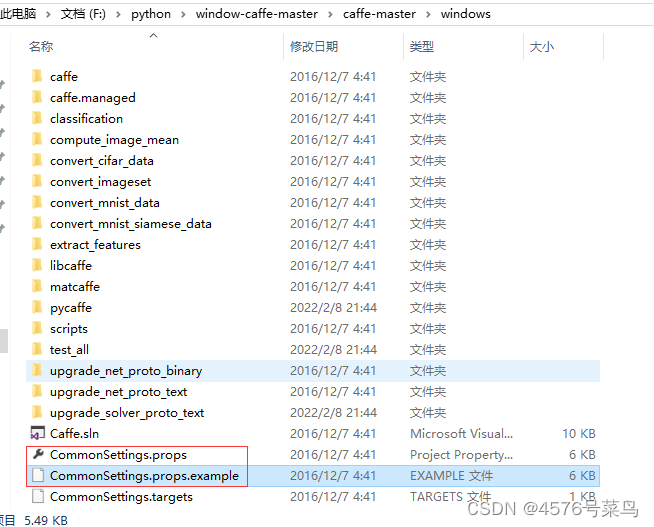This screenshot has height=527, width=654.
Task: Go to window-caffe-master breadcrumb
Action: click(257, 14)
